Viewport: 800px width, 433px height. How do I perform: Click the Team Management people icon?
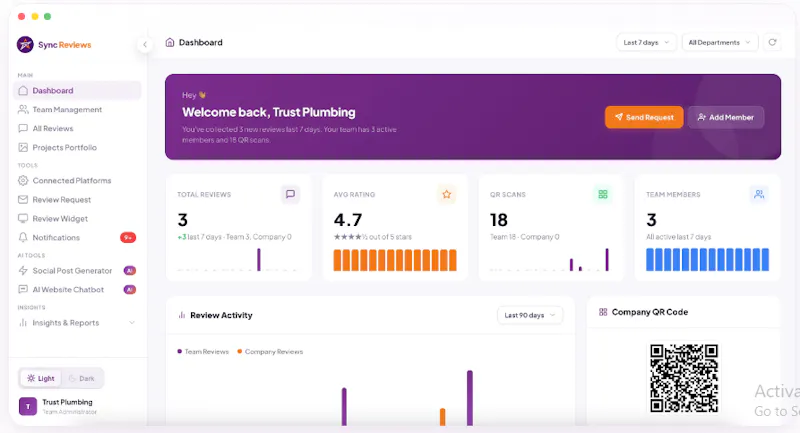pos(23,110)
